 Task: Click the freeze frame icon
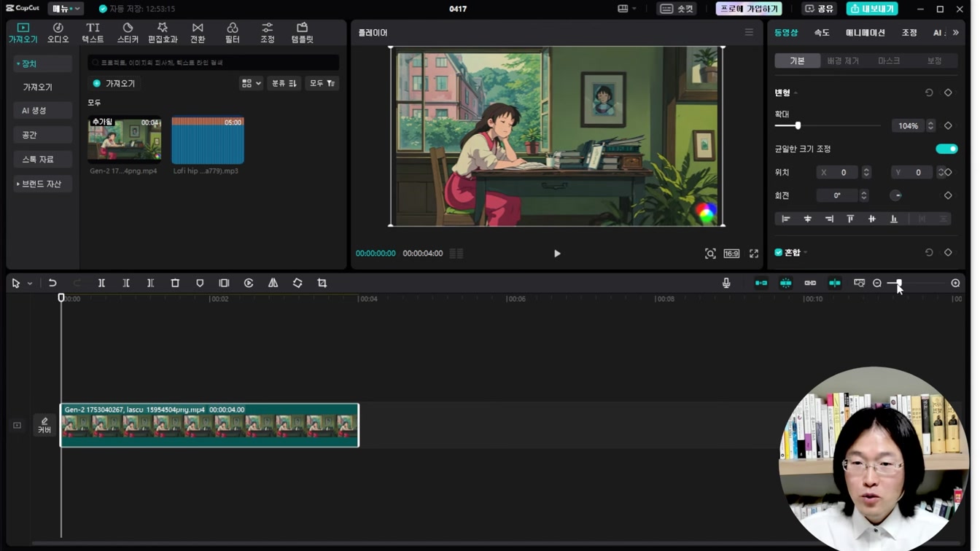[224, 283]
